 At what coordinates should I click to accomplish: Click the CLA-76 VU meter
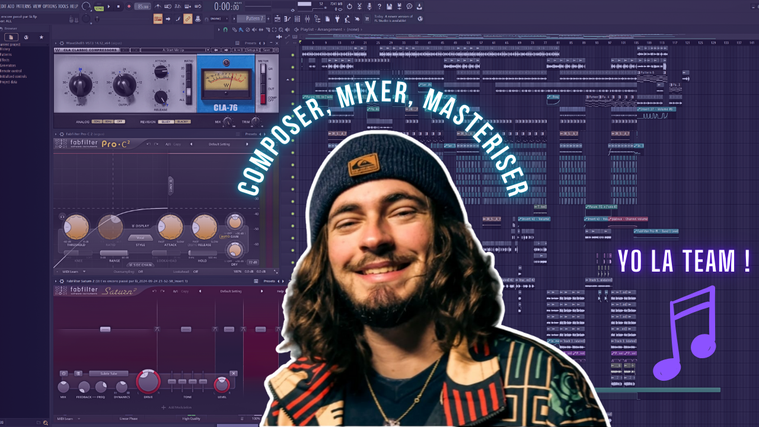[x=225, y=83]
